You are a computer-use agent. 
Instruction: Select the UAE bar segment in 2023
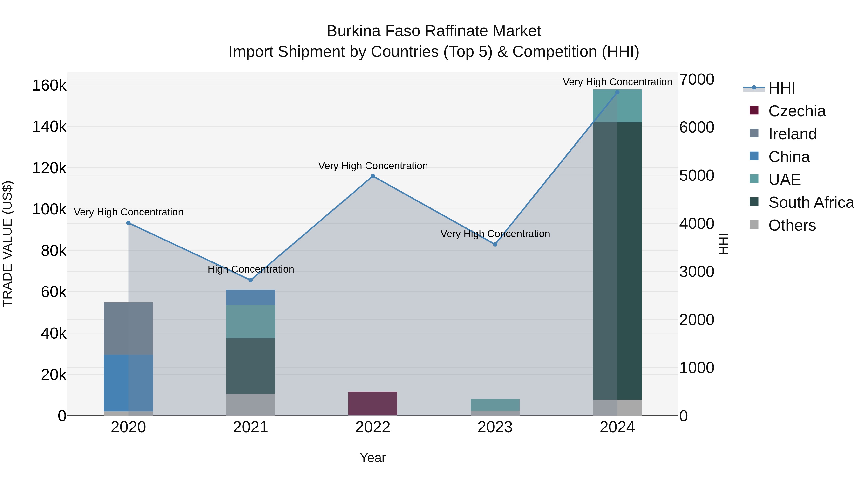495,405
